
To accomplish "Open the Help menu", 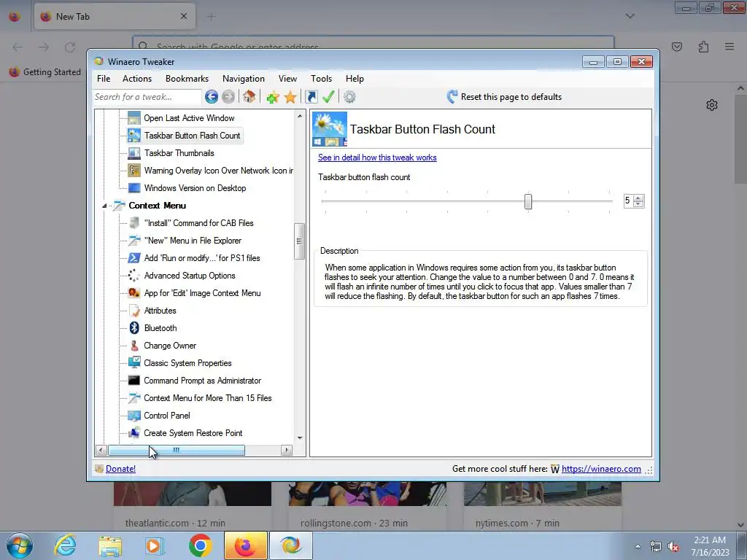I will [x=355, y=79].
